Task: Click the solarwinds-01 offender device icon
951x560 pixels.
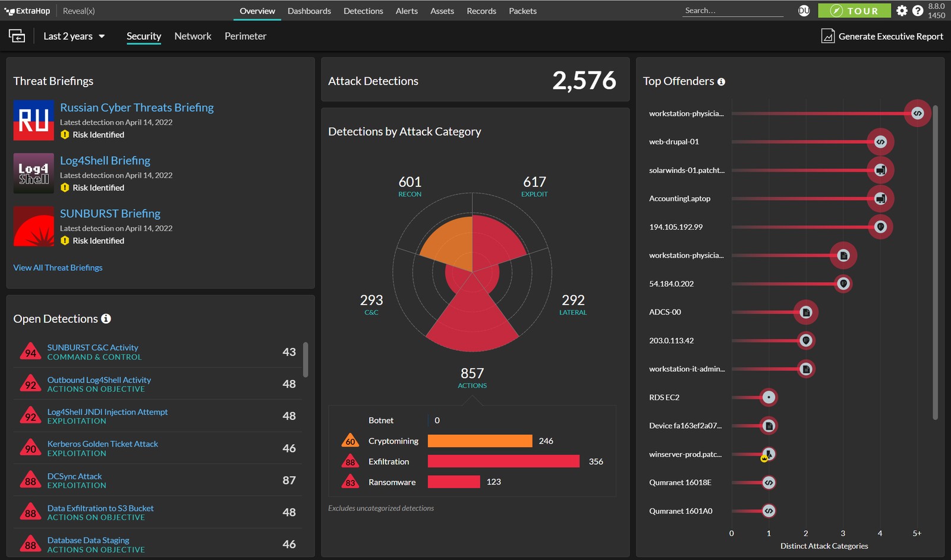Action: click(x=880, y=170)
